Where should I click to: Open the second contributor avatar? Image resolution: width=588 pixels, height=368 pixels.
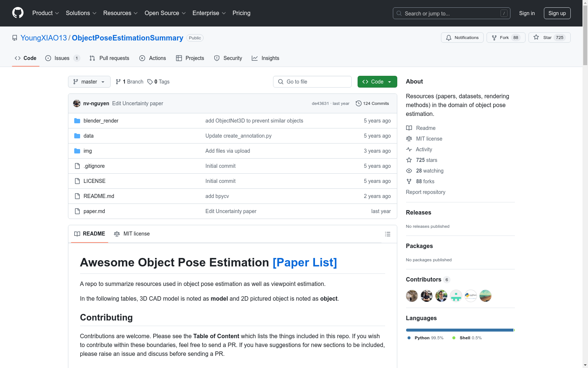click(x=427, y=296)
